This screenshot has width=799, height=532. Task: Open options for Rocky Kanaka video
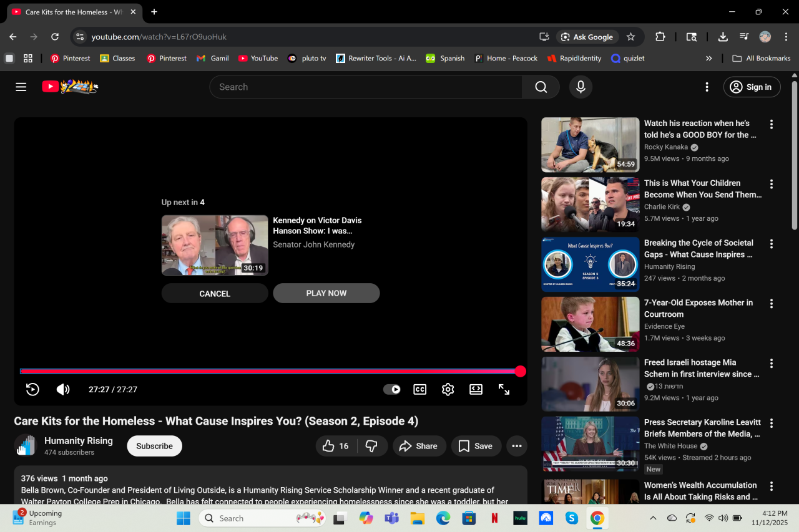tap(771, 124)
